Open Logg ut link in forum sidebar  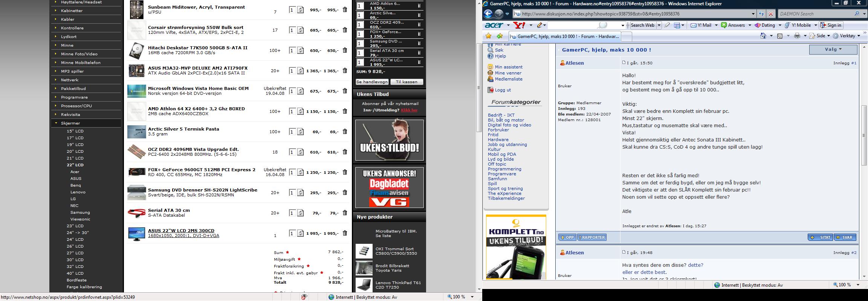tap(503, 90)
